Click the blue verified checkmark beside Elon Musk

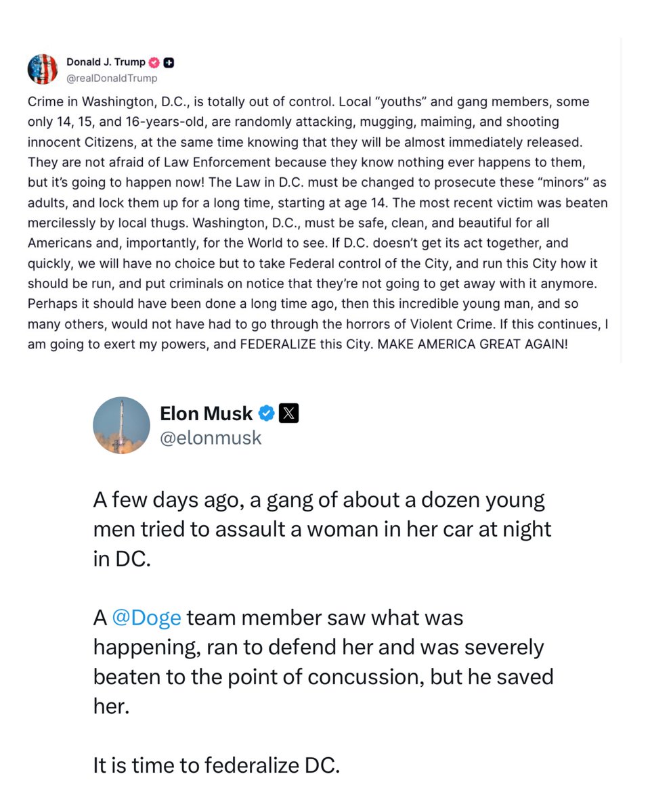coord(267,413)
